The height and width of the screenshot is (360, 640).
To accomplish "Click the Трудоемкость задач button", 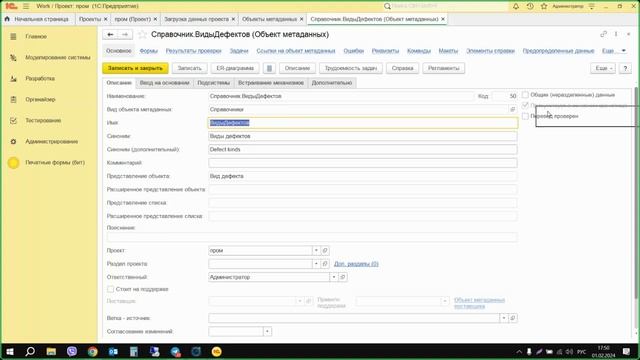I will pyautogui.click(x=351, y=68).
